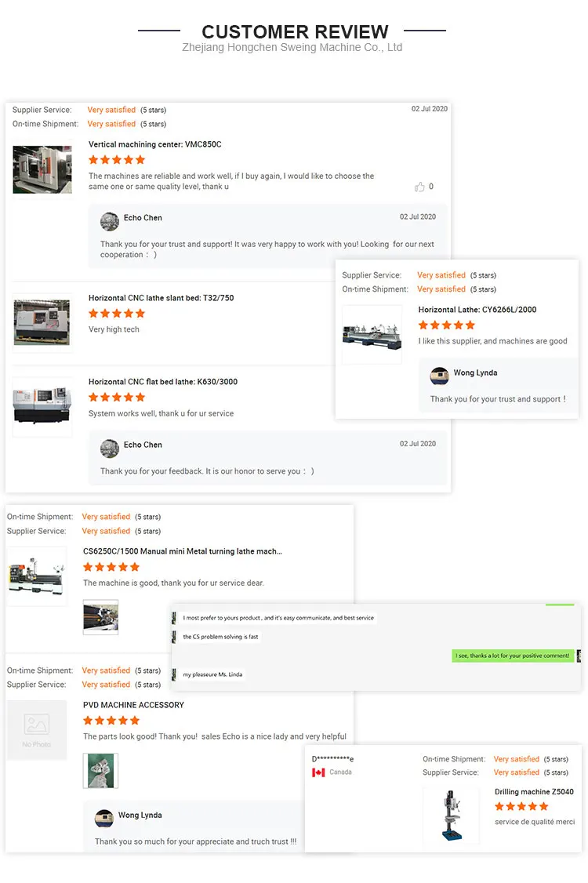This screenshot has width=588, height=883.
Task: Click Echo Chen's avatar in feedback reply
Action: click(110, 449)
